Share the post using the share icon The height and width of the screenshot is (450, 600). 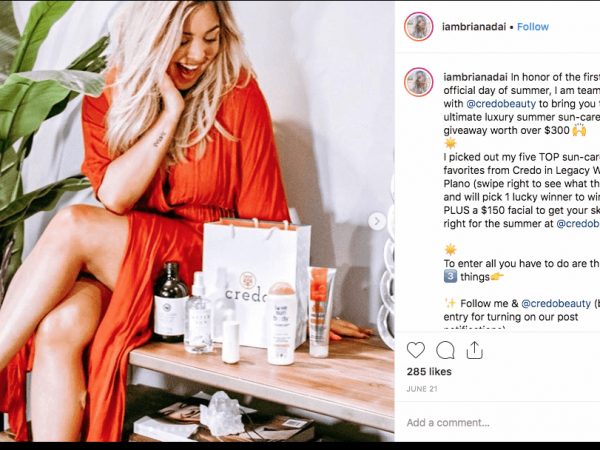474,350
